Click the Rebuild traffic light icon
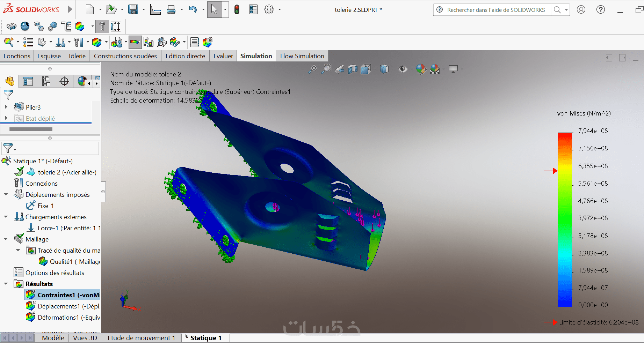 tap(237, 9)
